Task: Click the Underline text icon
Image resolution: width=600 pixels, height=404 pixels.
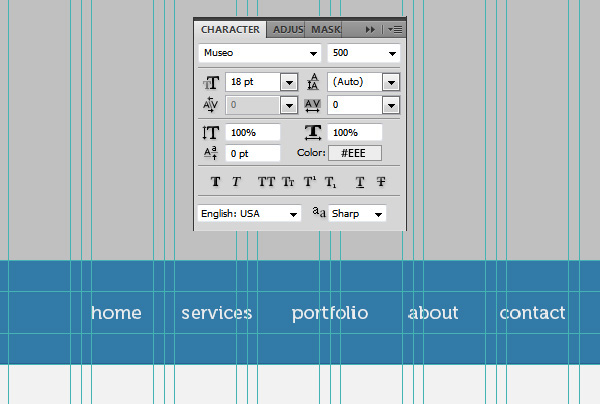Action: click(359, 182)
